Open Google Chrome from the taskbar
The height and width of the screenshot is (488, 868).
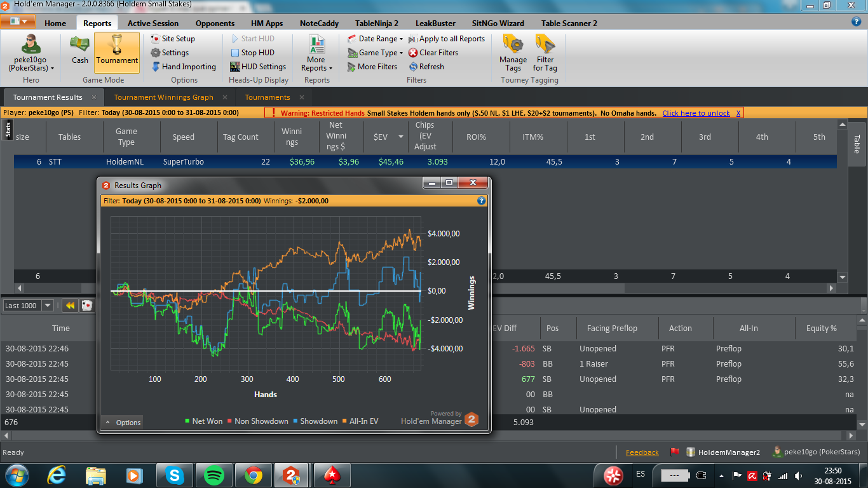(x=253, y=475)
